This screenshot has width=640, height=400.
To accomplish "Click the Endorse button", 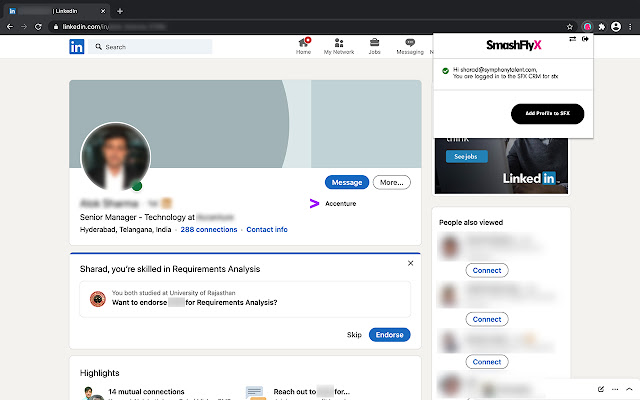I will [389, 335].
